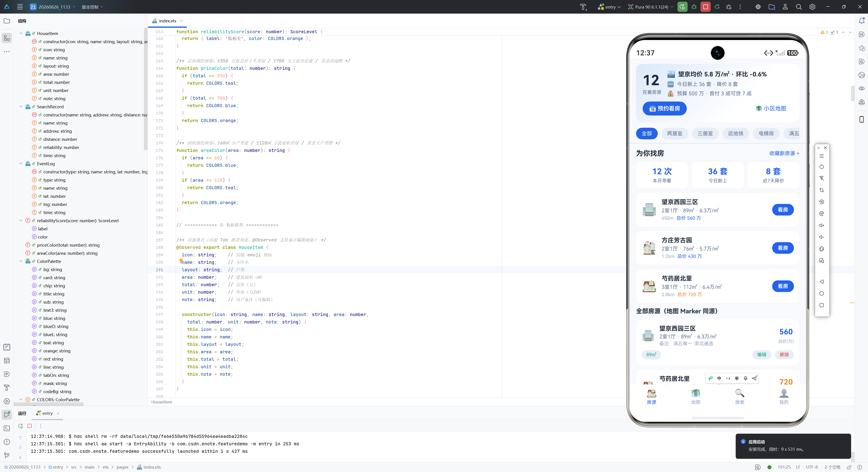The image size is (868, 472).
Task: Rerun entry in the Run panel toolbar
Action: (21, 426)
